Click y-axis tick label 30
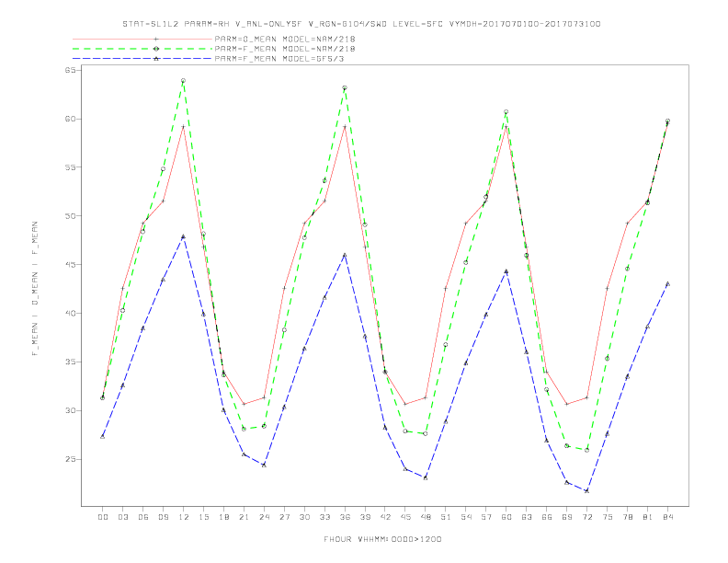 coord(70,410)
